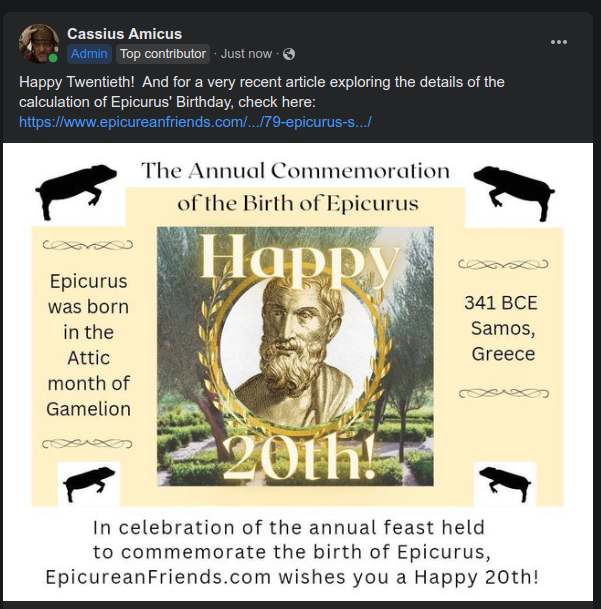
Task: Click the gold "Happy" text in image
Action: pyautogui.click(x=295, y=258)
